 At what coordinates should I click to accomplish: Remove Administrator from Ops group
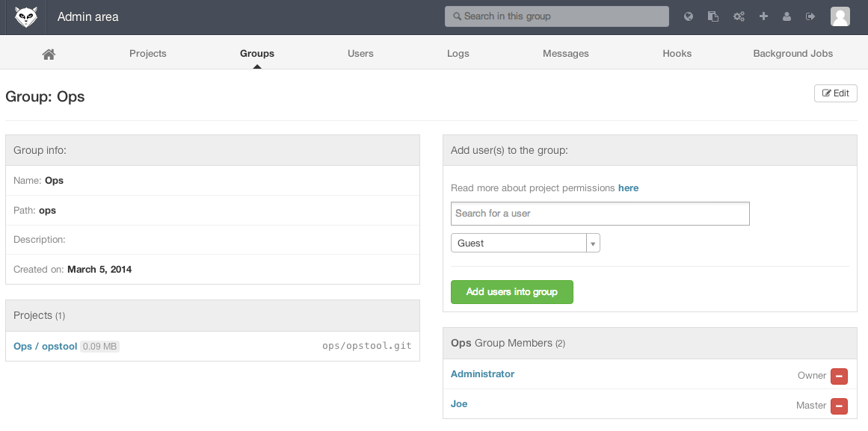coord(839,376)
